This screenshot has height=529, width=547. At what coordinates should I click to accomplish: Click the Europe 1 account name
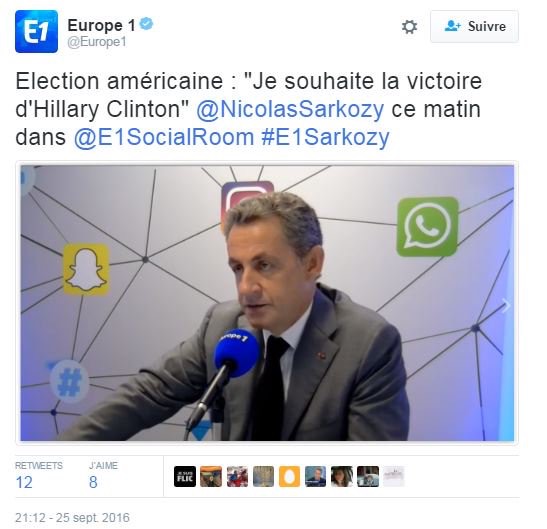point(101,25)
